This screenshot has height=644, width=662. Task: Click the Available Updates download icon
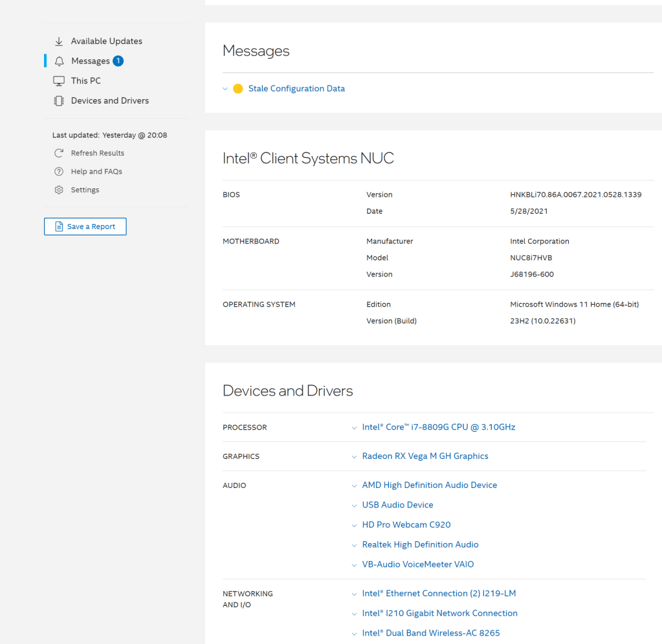pos(59,41)
